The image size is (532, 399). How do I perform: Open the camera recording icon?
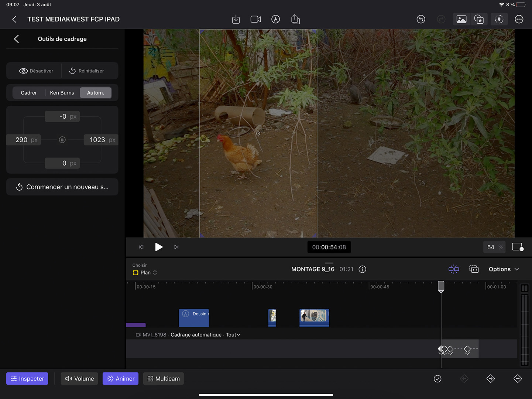point(255,19)
